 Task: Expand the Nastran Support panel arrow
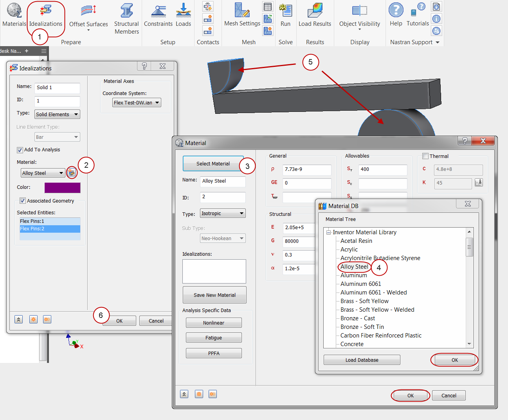(438, 42)
